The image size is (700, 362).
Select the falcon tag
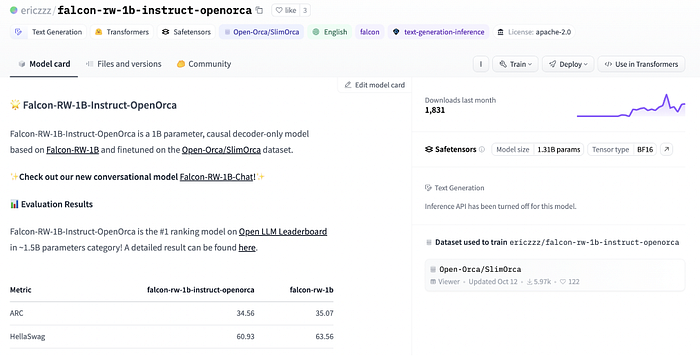370,32
